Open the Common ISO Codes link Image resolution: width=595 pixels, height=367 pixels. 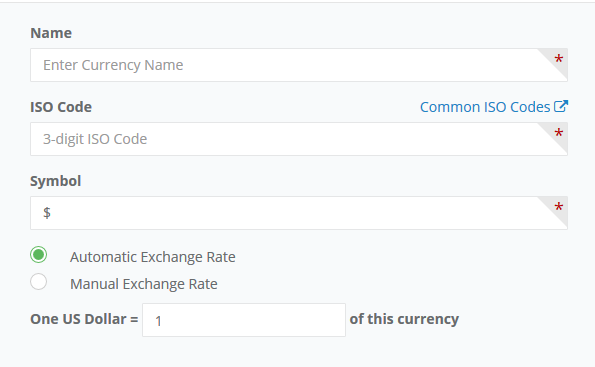(485, 107)
